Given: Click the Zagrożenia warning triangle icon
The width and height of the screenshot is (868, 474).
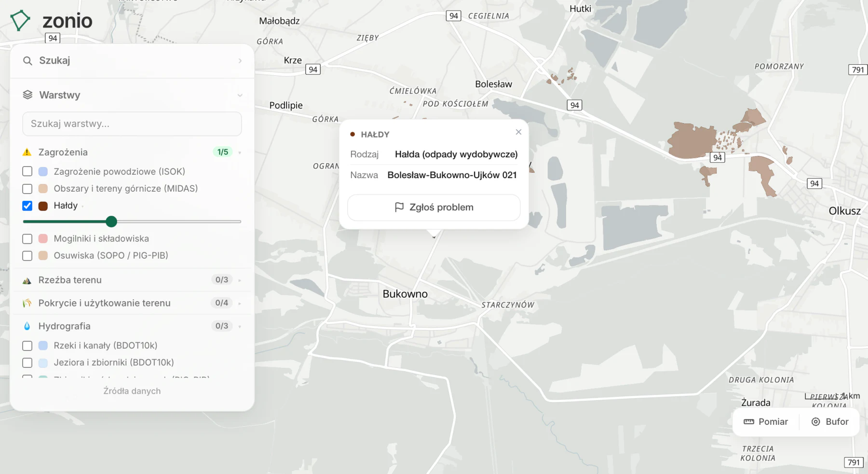Looking at the screenshot, I should (x=27, y=153).
